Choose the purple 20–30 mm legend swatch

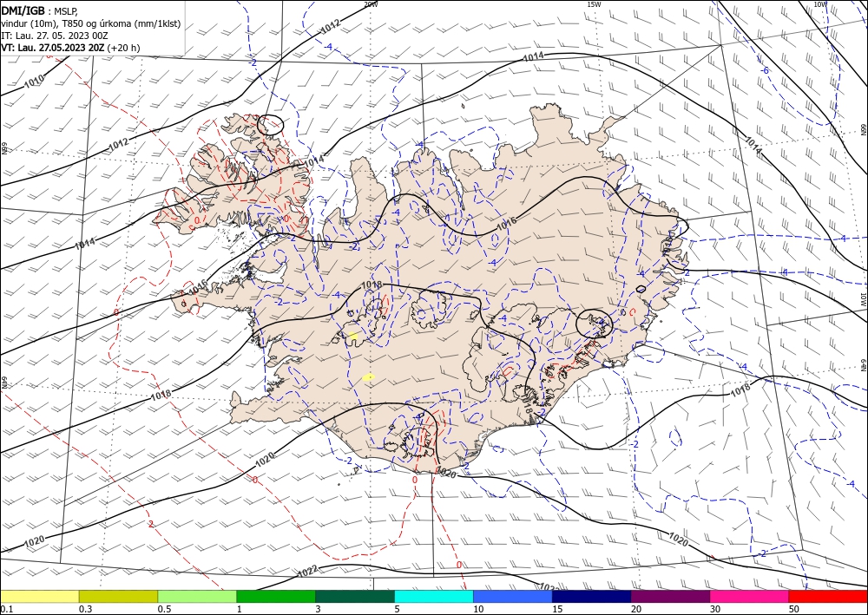pos(670,596)
